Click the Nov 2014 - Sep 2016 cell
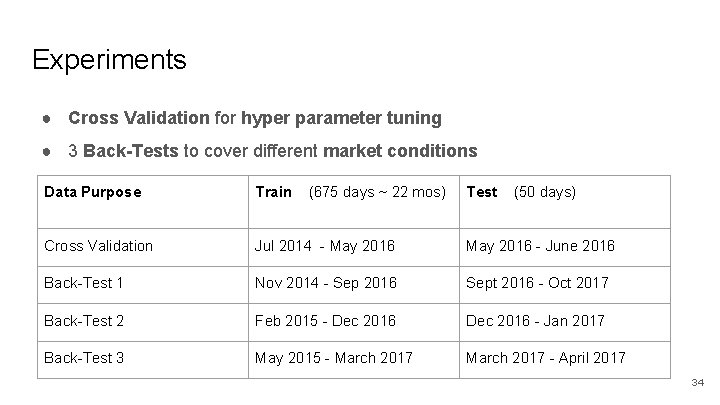The height and width of the screenshot is (405, 720). (354, 285)
